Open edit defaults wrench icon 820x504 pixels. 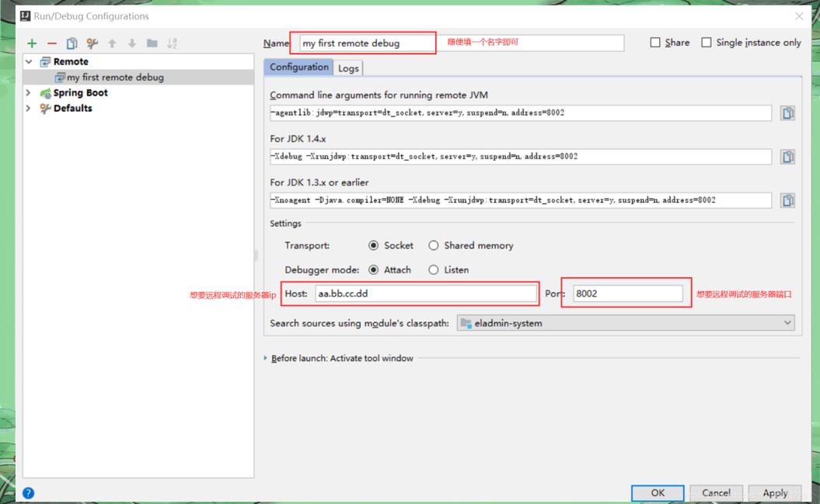click(x=92, y=43)
